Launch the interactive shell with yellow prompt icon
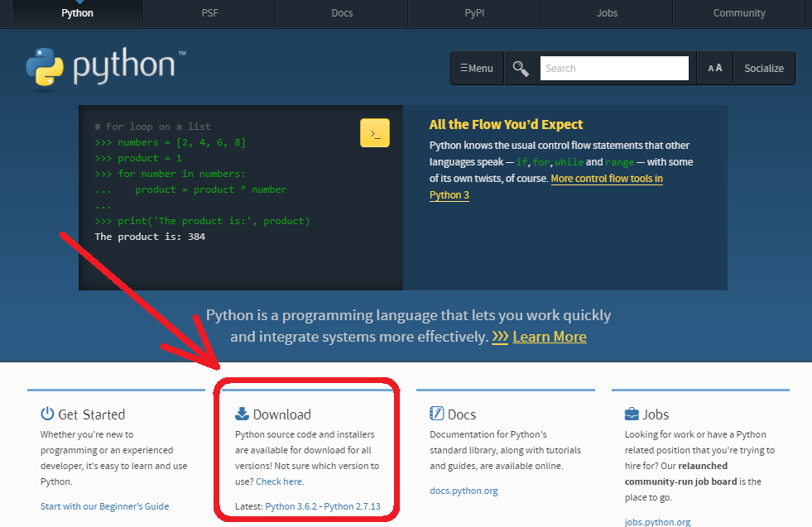This screenshot has height=527, width=812. [x=374, y=132]
